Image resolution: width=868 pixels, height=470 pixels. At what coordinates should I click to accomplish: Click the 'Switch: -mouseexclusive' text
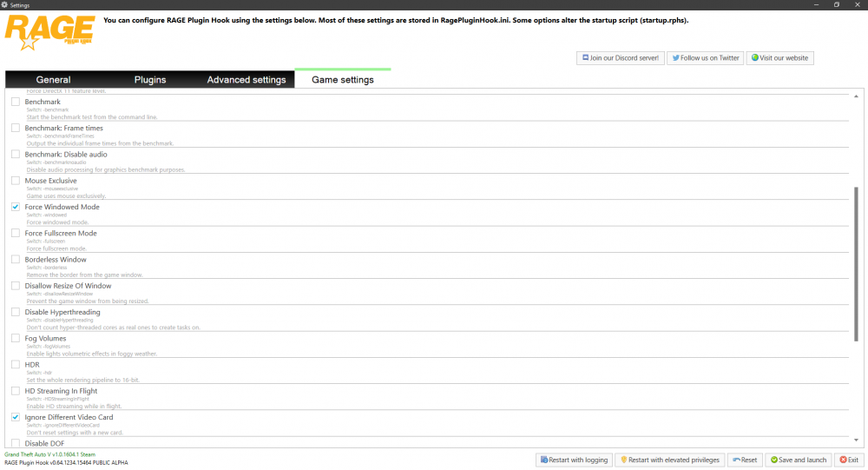pos(53,189)
